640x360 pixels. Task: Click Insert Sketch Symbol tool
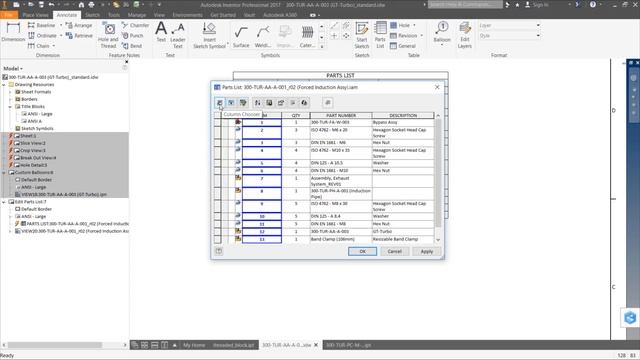pos(209,36)
